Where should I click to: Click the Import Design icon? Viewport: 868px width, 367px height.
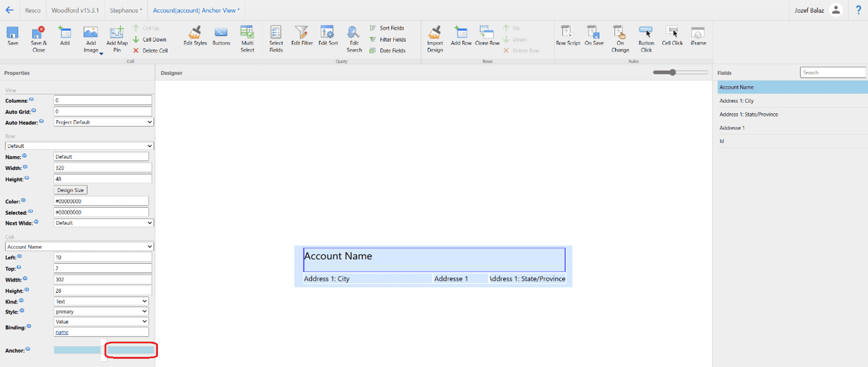pos(435,33)
